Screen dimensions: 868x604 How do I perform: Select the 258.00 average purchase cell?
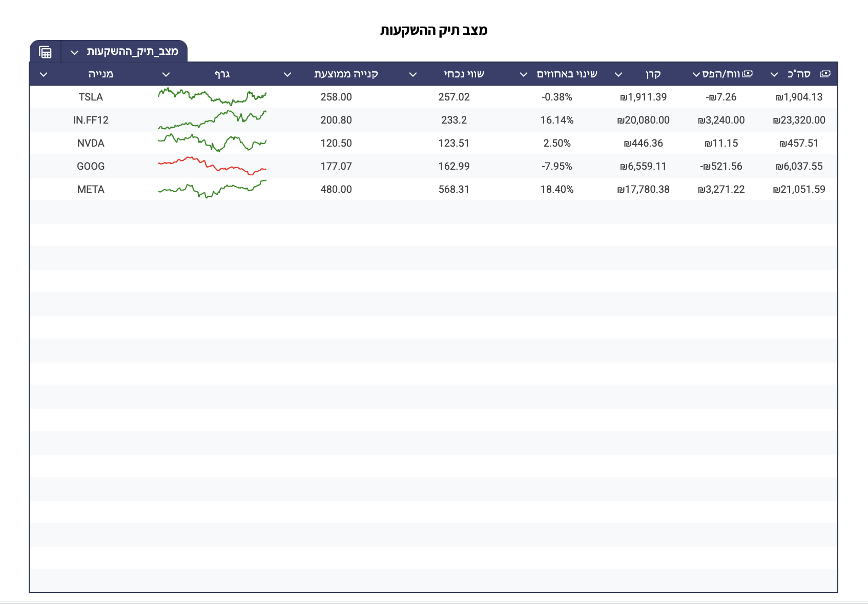[x=336, y=97]
